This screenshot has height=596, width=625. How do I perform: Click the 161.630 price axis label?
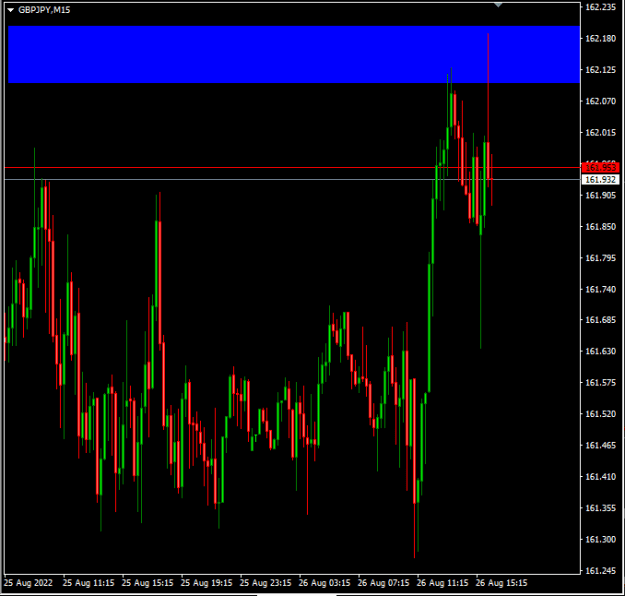[x=600, y=351]
